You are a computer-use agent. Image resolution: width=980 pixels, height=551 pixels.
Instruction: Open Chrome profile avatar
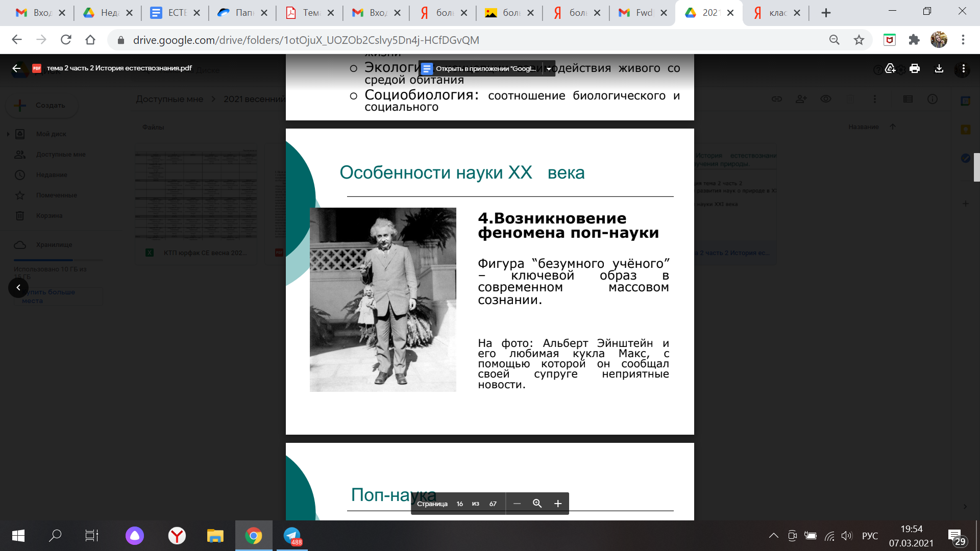(x=939, y=40)
